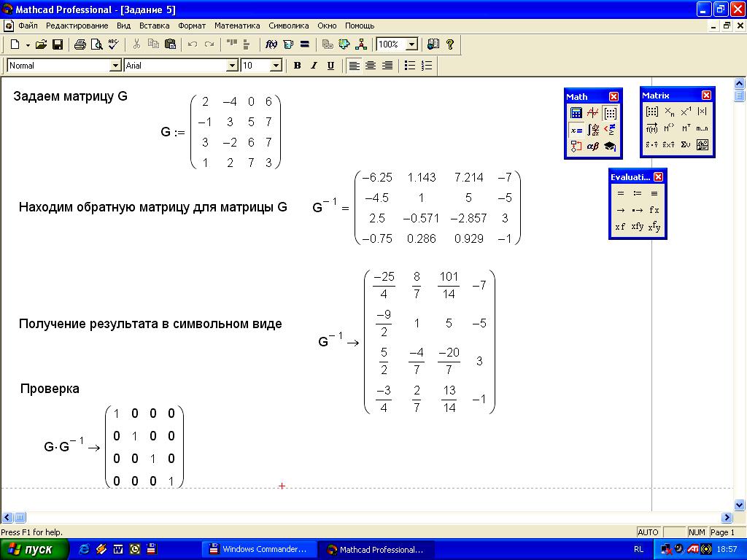747x560 pixels.
Task: Expand the 100% zoom dropdown
Action: (x=411, y=44)
